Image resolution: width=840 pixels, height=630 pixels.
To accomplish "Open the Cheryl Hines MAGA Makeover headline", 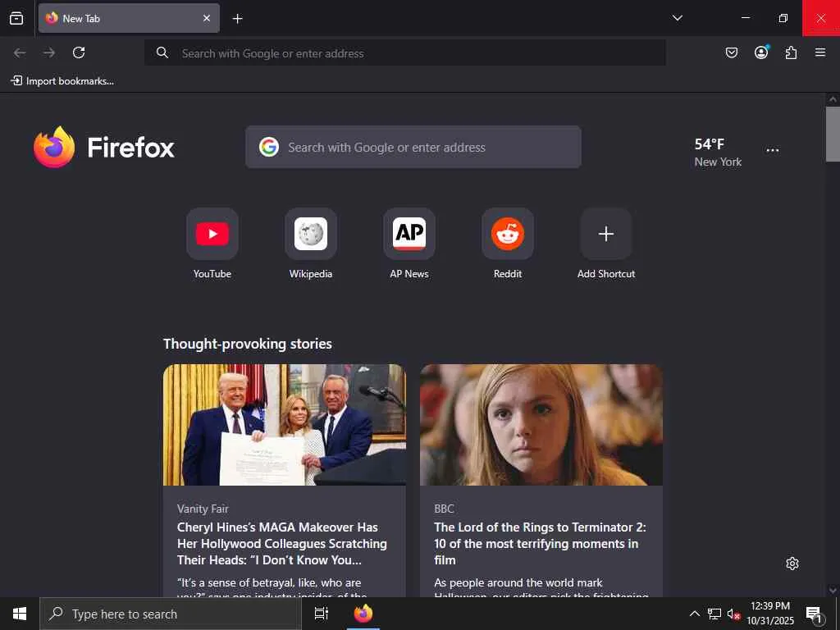I will tap(282, 543).
